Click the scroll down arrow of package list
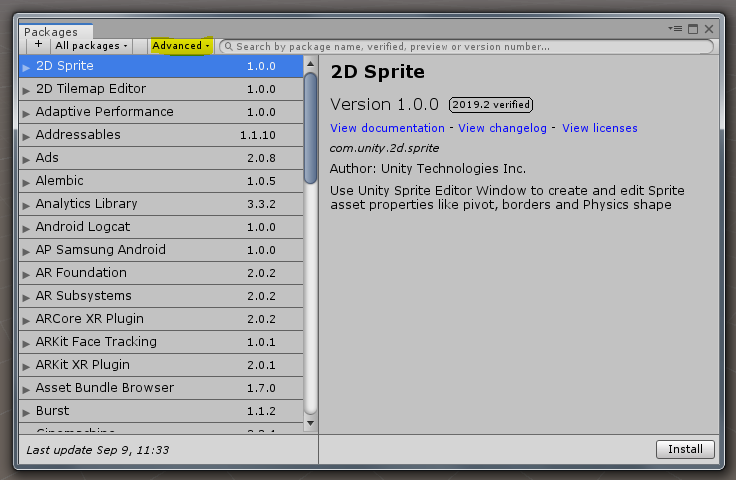Screen dimensions: 736x480 click(x=310, y=423)
